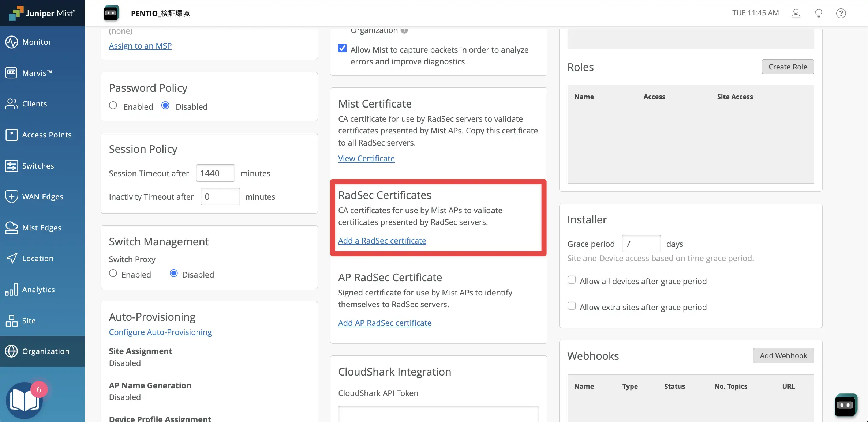Open the Monitor section icon
The image size is (868, 422).
pos(11,42)
